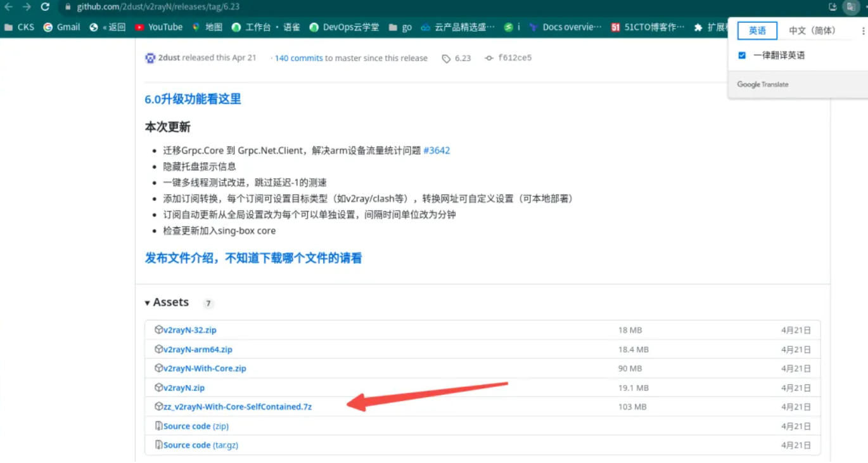The image size is (868, 463).
Task: Open the YouTube bookmark
Action: (159, 27)
